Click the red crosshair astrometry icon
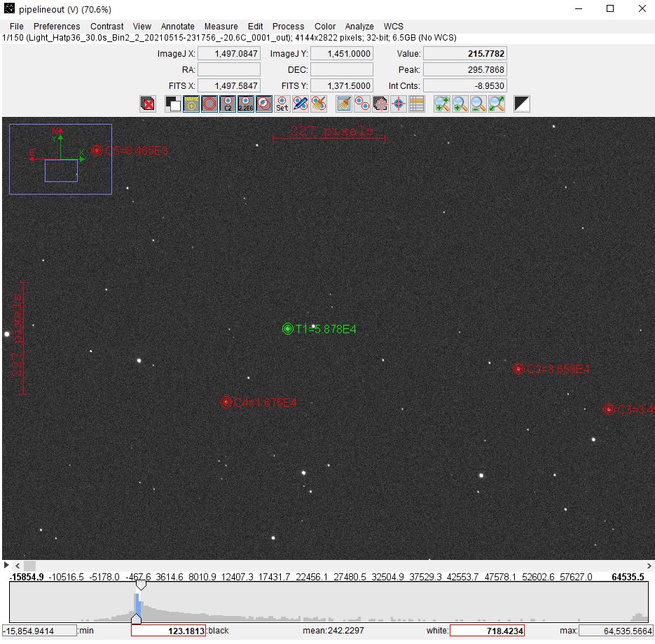This screenshot has height=644, width=655. pyautogui.click(x=399, y=104)
